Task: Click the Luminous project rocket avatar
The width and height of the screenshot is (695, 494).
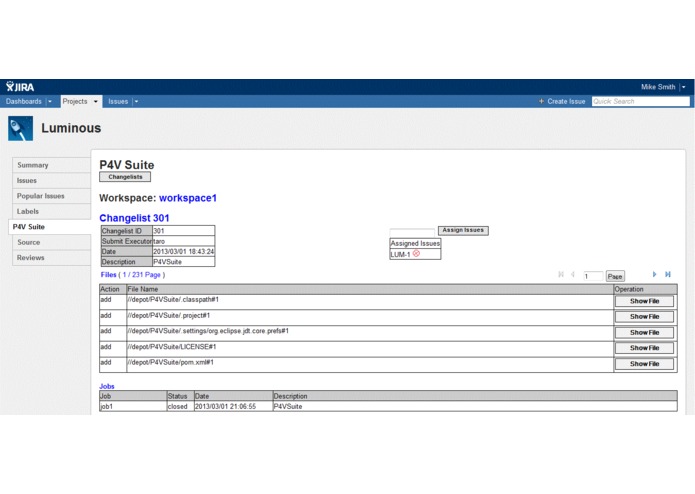Action: coord(20,128)
